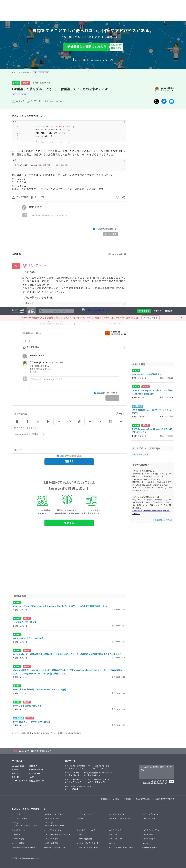Click 質問する in sticky header
Viewport: 186px width, 868px height.
pyautogui.click(x=144, y=311)
